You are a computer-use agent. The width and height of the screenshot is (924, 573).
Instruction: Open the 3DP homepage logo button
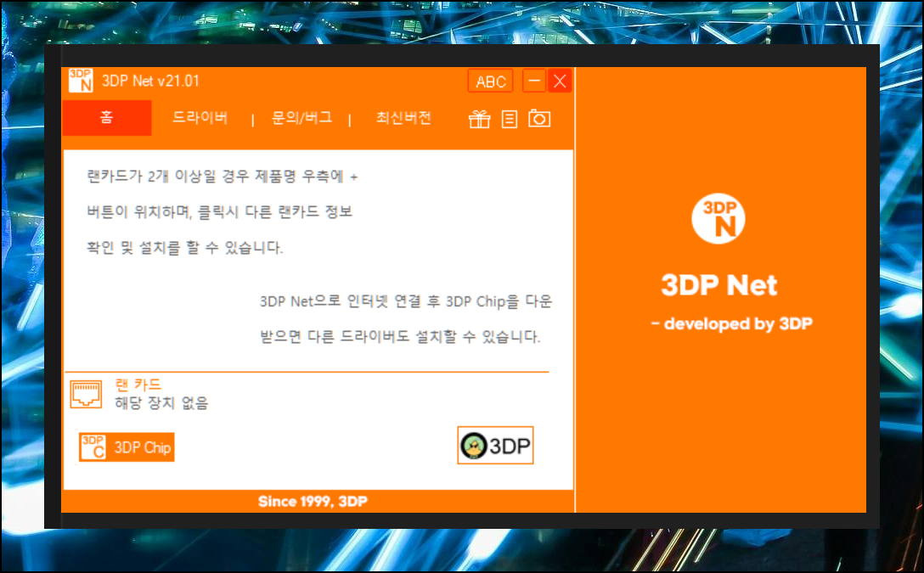pos(496,446)
